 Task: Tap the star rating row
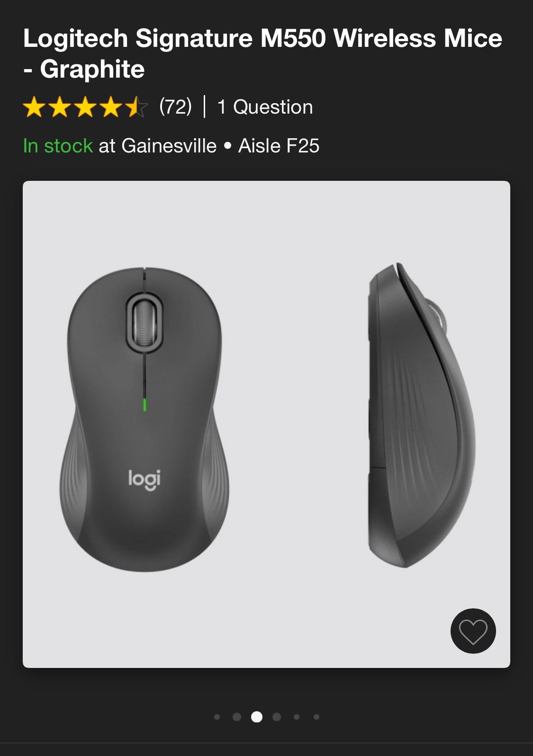[85, 107]
